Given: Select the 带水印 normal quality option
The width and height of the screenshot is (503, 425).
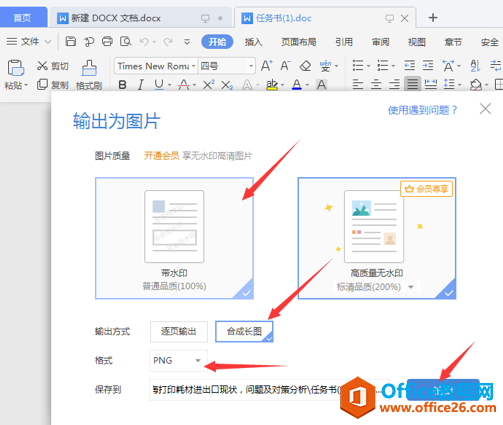Looking at the screenshot, I should point(174,238).
